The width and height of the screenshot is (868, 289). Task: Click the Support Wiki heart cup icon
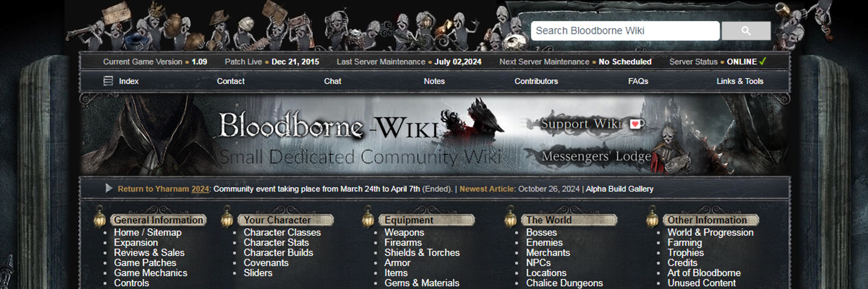click(637, 124)
